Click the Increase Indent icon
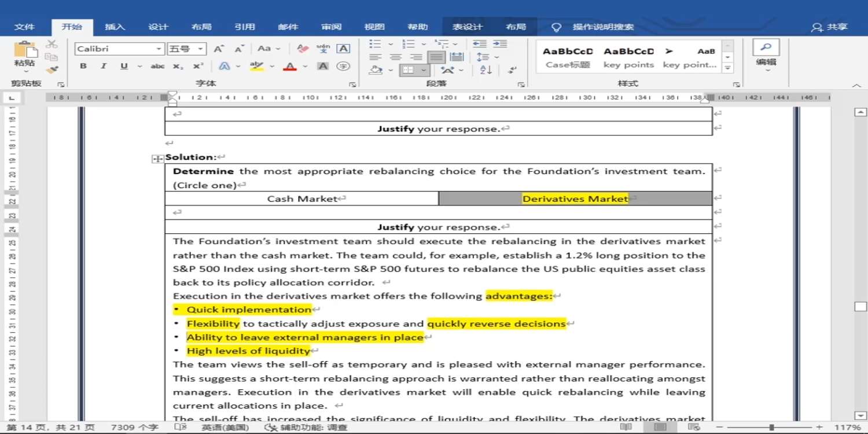 point(499,44)
